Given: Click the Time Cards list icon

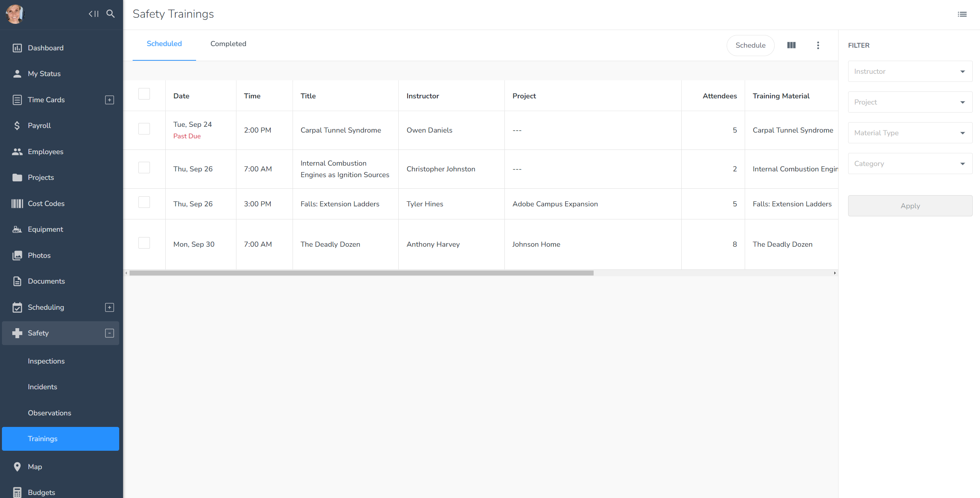Looking at the screenshot, I should click(17, 100).
